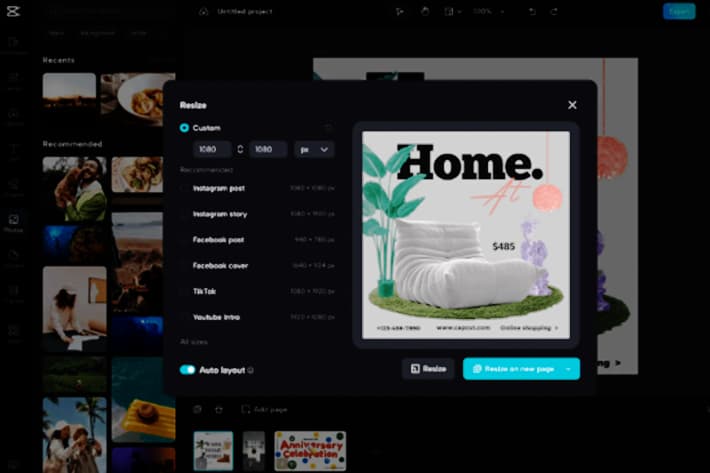The width and height of the screenshot is (710, 473).
Task: Choose the Instagram post size option
Action: tap(257, 188)
